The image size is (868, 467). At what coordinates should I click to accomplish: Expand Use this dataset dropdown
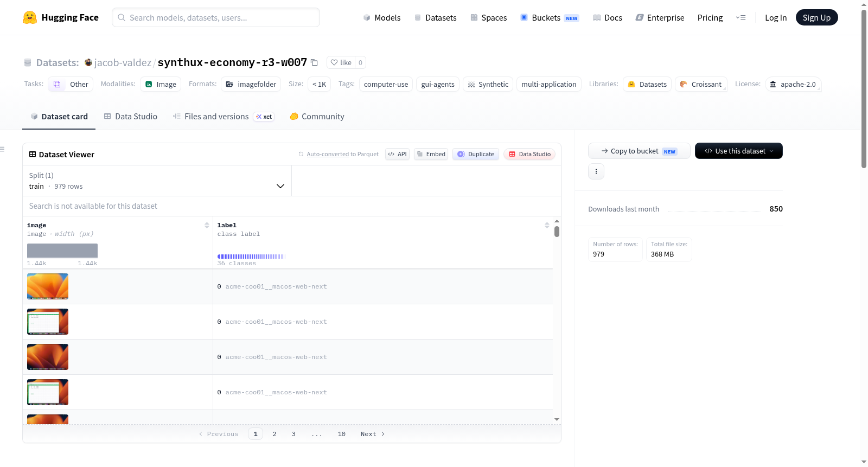point(738,151)
